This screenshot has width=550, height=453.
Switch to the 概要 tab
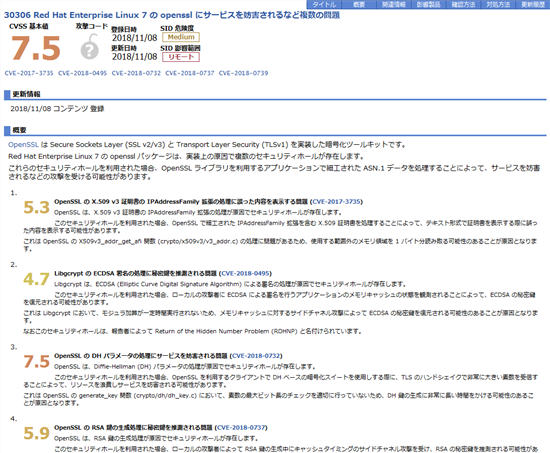(359, 5)
